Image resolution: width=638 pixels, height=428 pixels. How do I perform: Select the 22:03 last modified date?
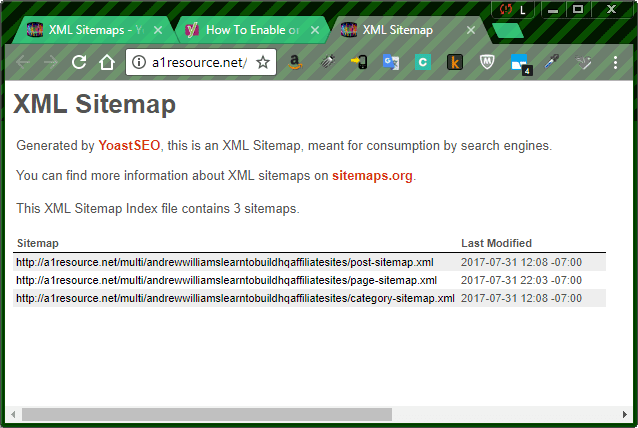coord(521,280)
